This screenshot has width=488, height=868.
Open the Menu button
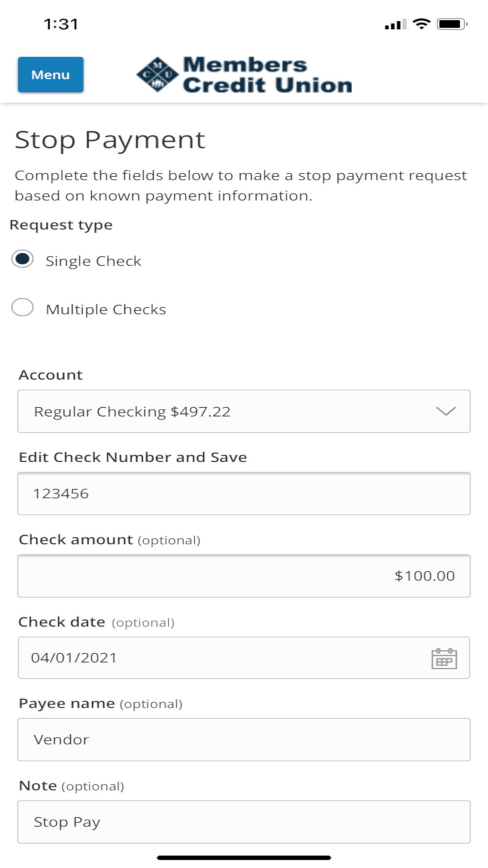click(51, 75)
